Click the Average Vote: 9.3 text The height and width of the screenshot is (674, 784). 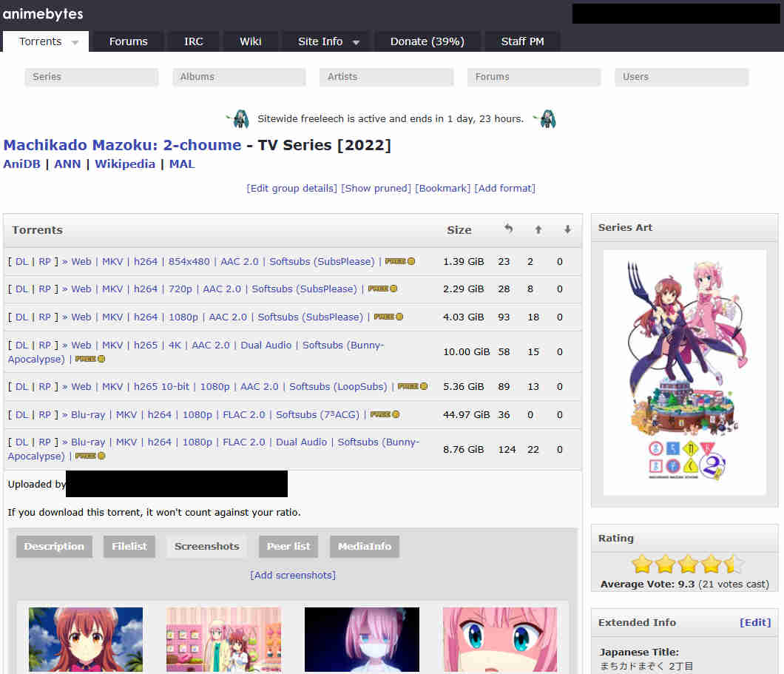point(647,584)
